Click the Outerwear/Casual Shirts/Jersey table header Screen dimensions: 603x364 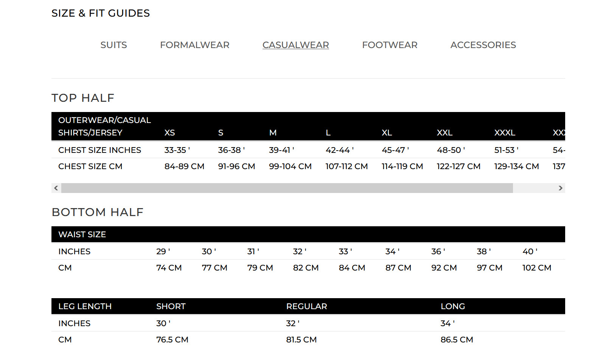pyautogui.click(x=104, y=126)
